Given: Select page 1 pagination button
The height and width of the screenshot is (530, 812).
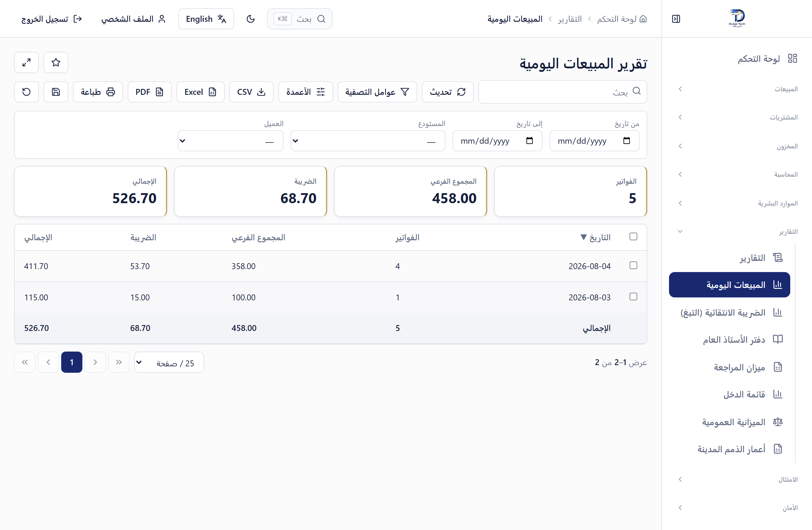Looking at the screenshot, I should pyautogui.click(x=72, y=362).
